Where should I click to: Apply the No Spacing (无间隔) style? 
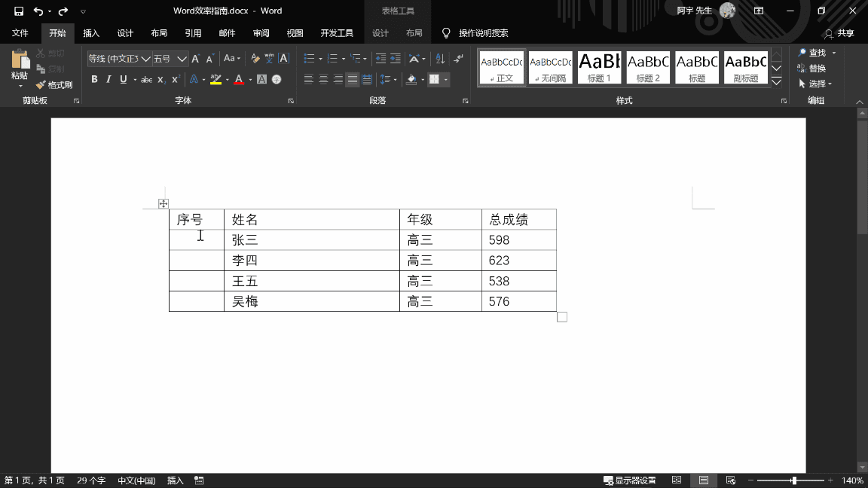click(550, 68)
